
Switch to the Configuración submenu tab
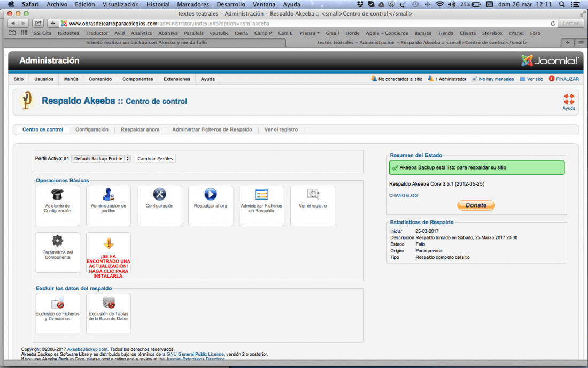(x=92, y=129)
